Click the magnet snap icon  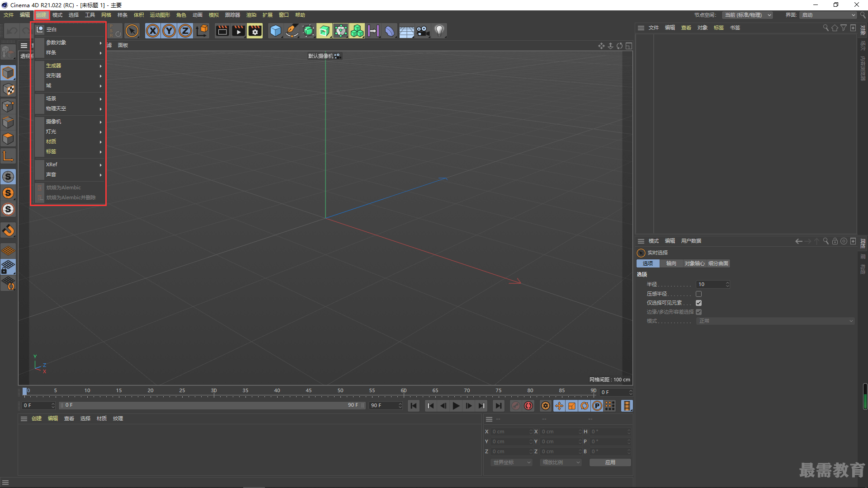click(x=8, y=230)
